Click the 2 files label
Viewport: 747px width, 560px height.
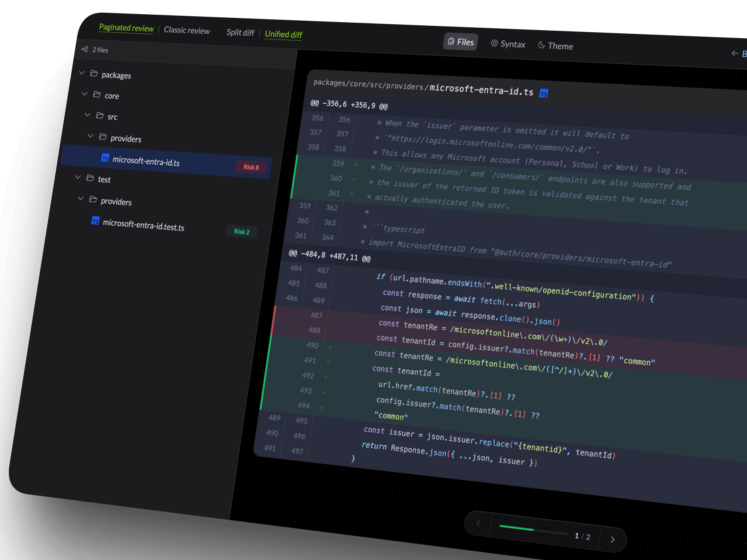coord(100,50)
